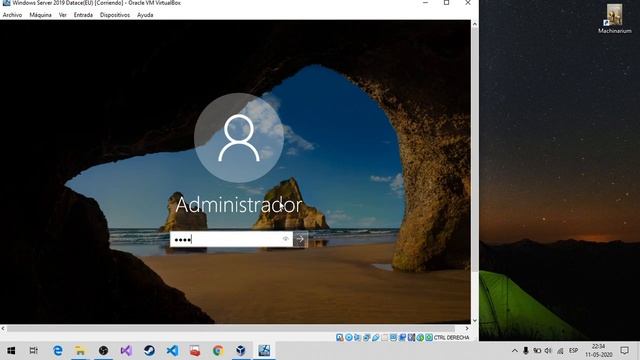Open Google Chrome from the taskbar
640x360 pixels.
(218, 351)
